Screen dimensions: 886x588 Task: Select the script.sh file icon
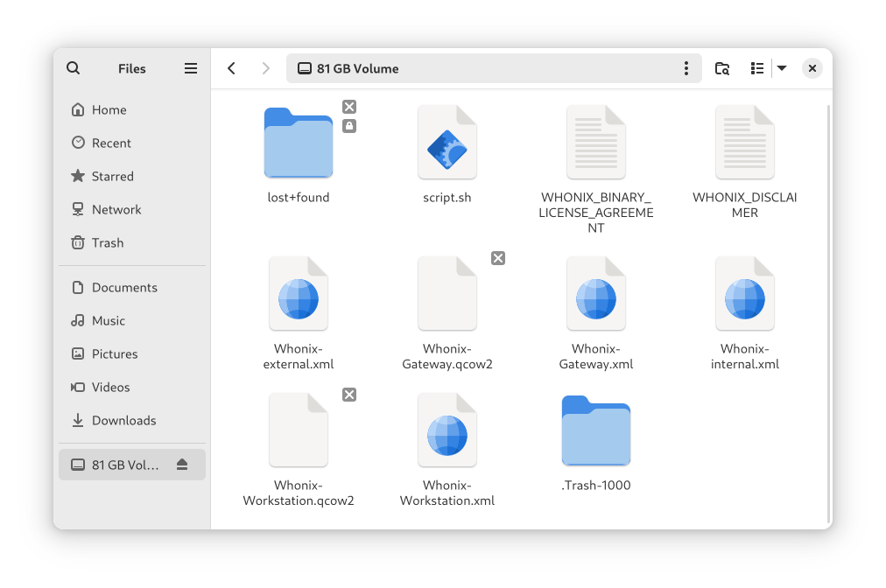click(447, 143)
